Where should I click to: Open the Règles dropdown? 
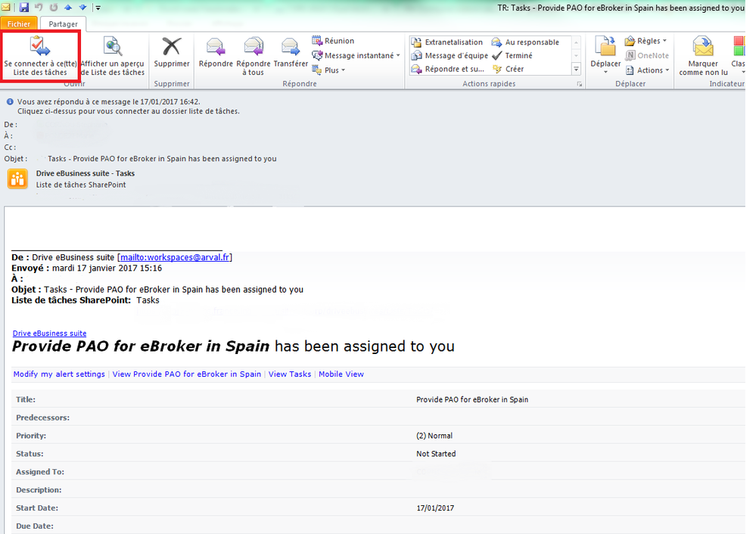coord(646,41)
